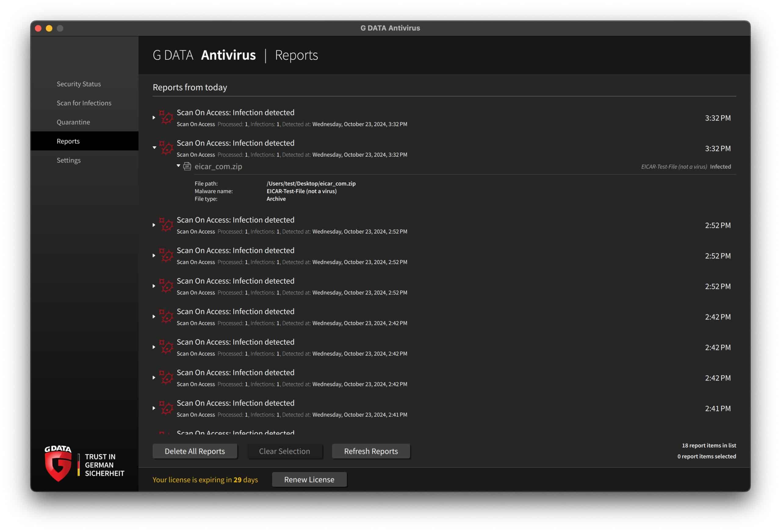Viewport: 781px width, 532px height.
Task: Expand the topmost 2:42 PM infection report
Action: [154, 316]
